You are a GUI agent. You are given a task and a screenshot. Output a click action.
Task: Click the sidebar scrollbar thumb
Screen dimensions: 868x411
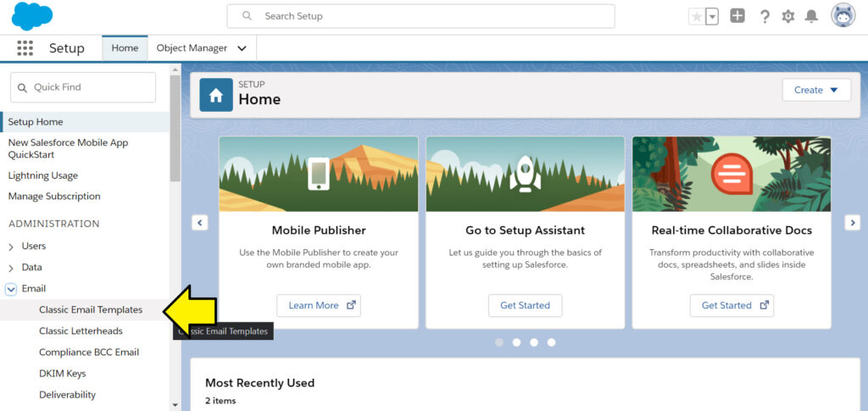click(175, 128)
